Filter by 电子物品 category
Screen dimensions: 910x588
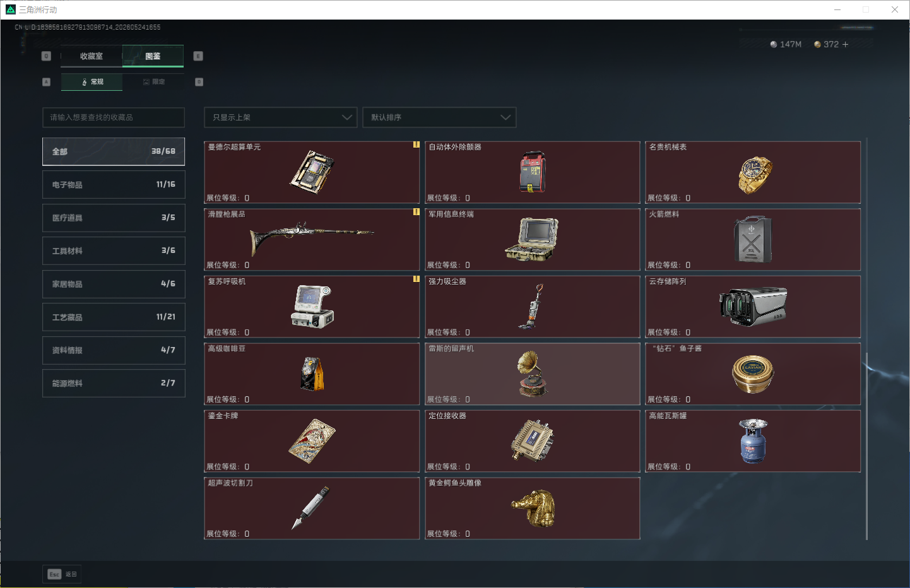click(x=114, y=185)
